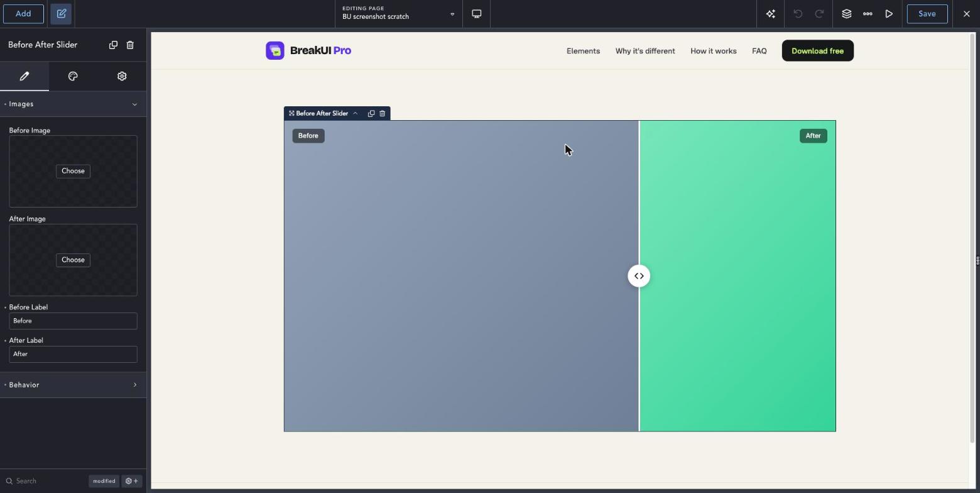Duplicate element via left panel header copy icon
Screen dimensions: 980x493
click(x=113, y=45)
